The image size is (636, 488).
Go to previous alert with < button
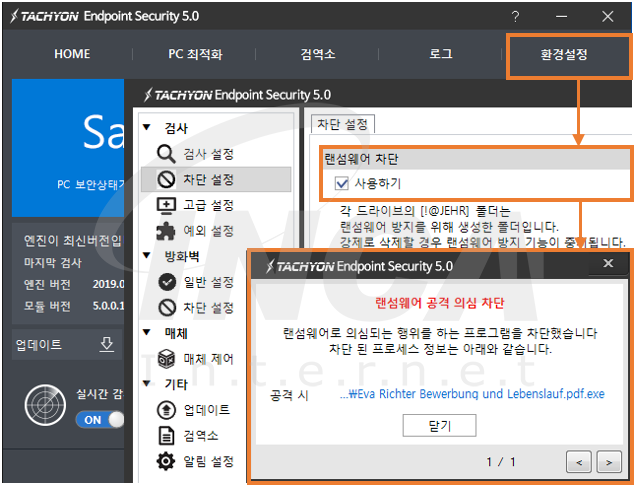[x=579, y=462]
